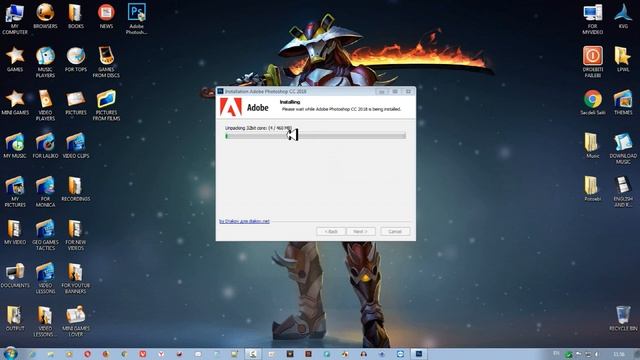Open the DROEBITI FAILEBI desktop icon
This screenshot has height=360, width=640.
click(x=593, y=62)
